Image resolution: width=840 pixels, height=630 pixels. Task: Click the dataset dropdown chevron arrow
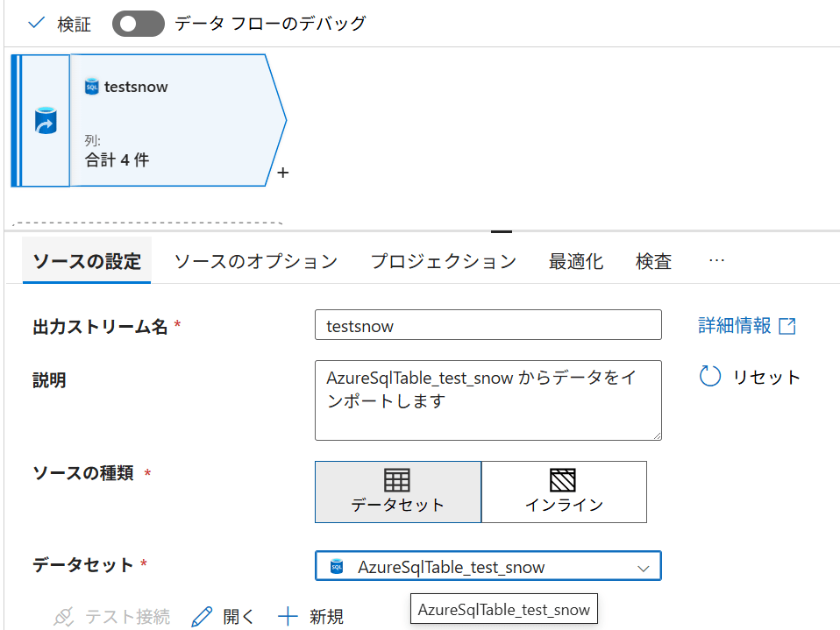click(644, 569)
